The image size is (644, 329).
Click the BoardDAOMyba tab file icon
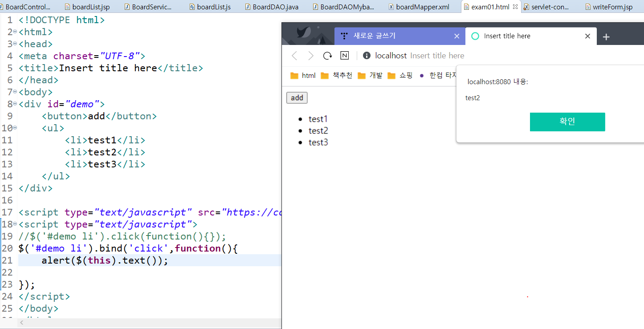coord(316,7)
